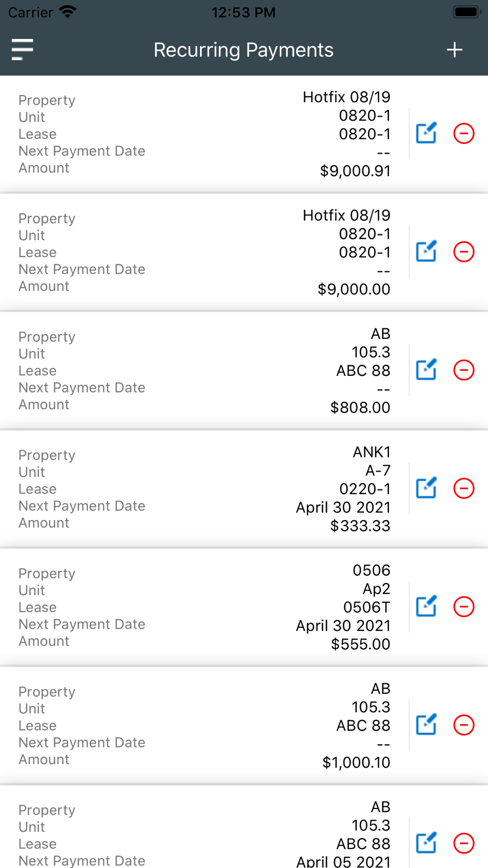Delete the April 05 2021 payment

tap(464, 843)
